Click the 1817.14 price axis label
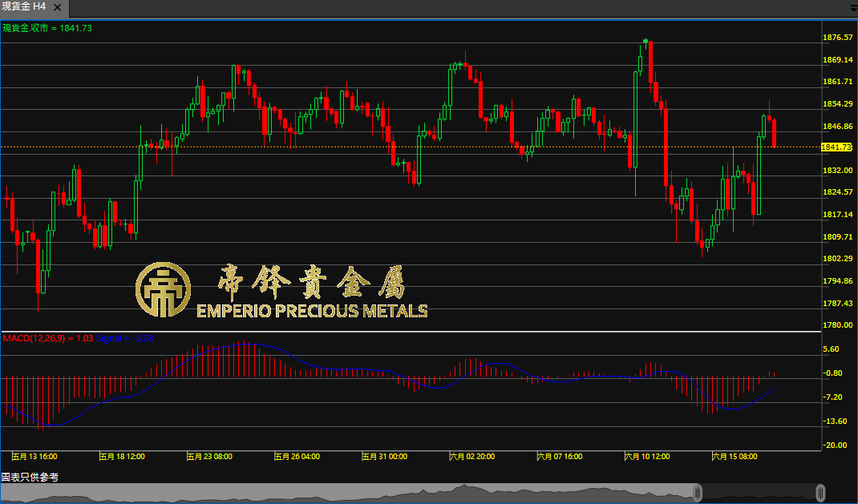The image size is (858, 504). click(x=838, y=214)
